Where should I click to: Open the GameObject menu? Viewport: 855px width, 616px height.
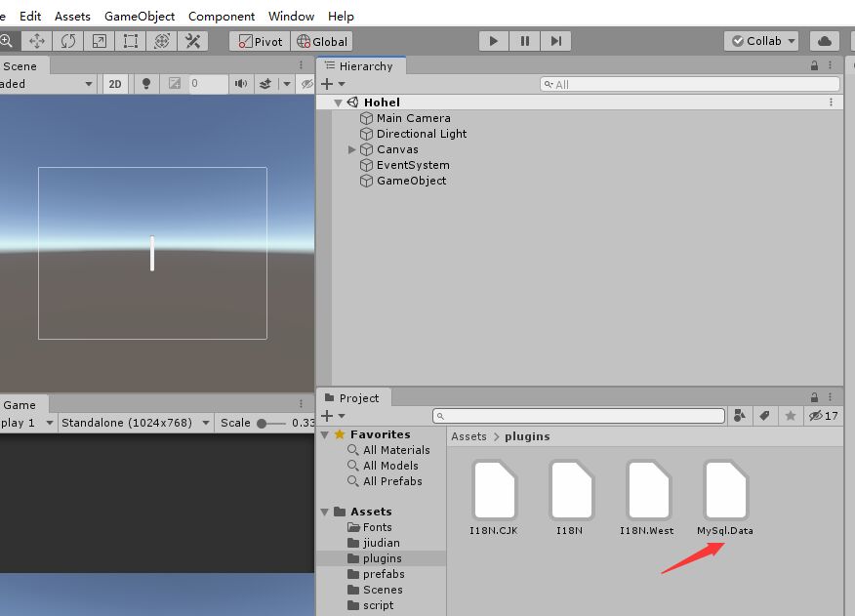pos(140,16)
